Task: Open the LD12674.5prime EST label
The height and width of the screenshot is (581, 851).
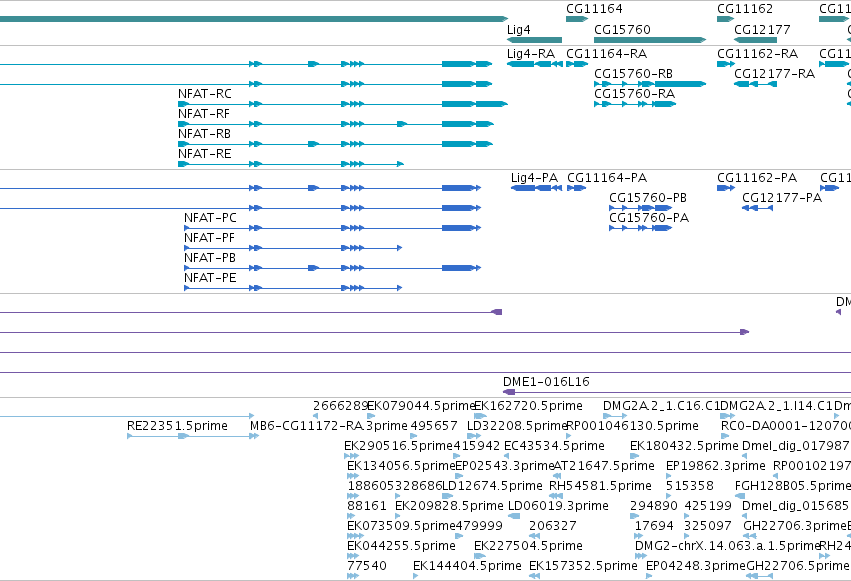Action: coord(492,486)
